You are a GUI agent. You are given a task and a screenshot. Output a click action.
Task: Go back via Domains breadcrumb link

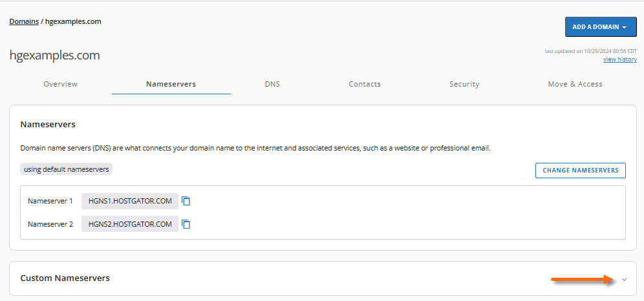pos(24,21)
